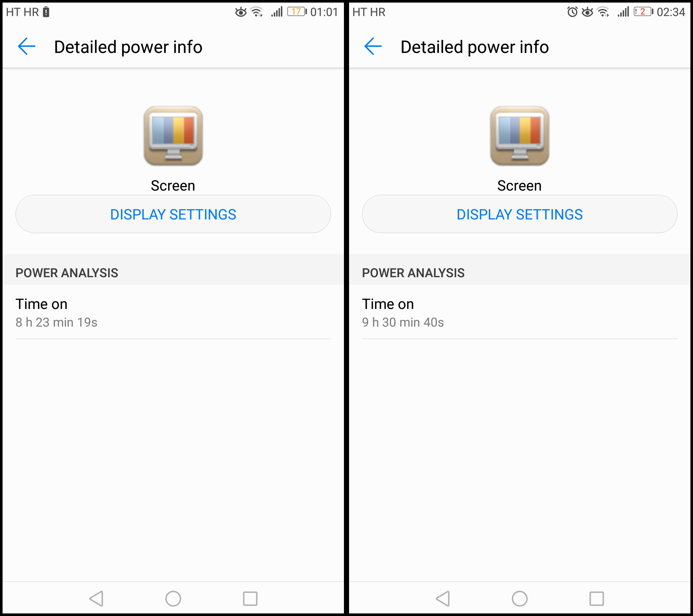Tap back arrow on right phone screen

pyautogui.click(x=373, y=47)
